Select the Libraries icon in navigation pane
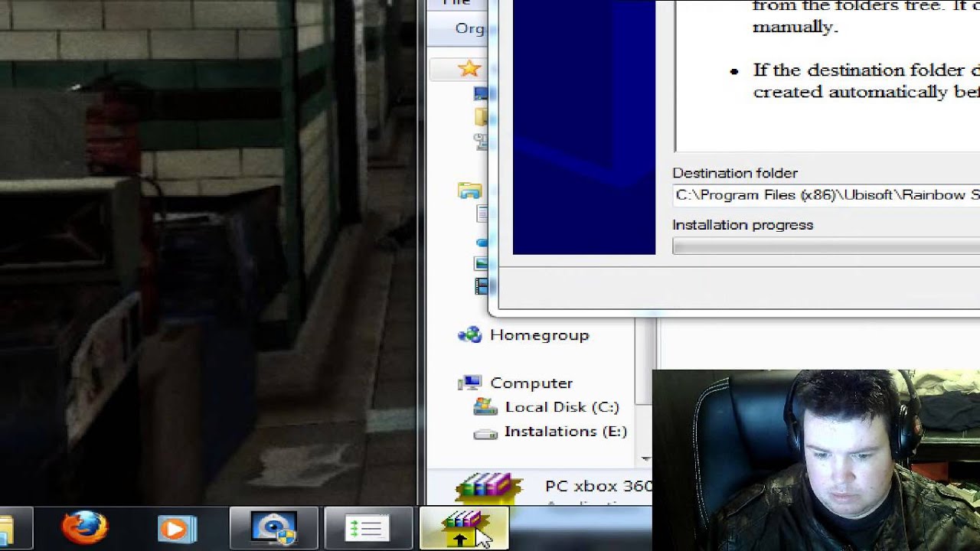Screen dimensions: 980x551 point(469,190)
